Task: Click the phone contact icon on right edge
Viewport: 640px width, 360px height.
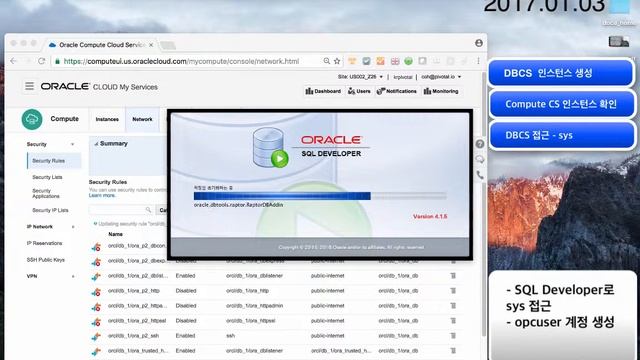Action: [480, 175]
